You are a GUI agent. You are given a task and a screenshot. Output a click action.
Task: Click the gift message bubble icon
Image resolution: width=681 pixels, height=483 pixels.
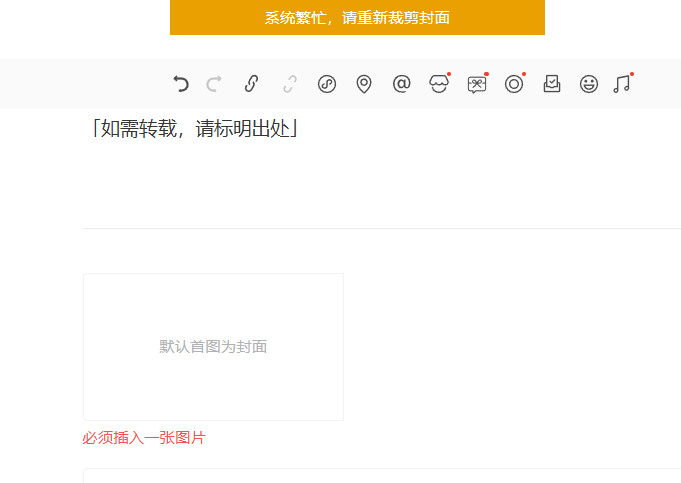click(x=477, y=84)
